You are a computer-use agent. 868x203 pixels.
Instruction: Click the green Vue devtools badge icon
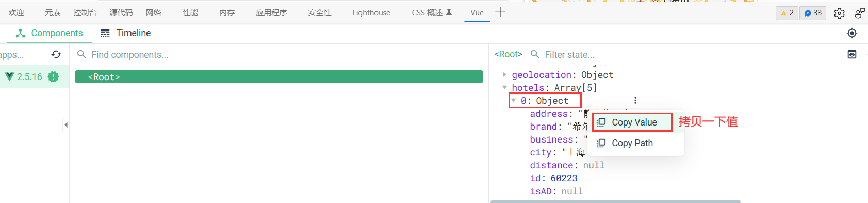coord(53,76)
